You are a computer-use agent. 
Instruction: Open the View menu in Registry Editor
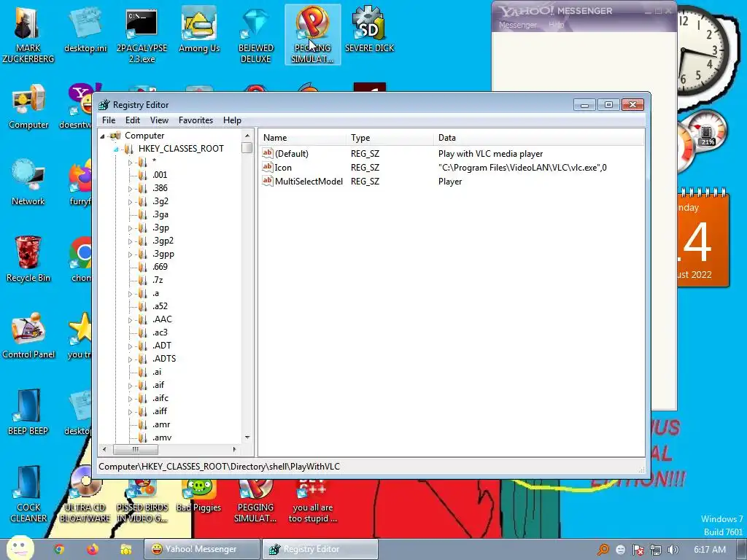click(x=159, y=120)
